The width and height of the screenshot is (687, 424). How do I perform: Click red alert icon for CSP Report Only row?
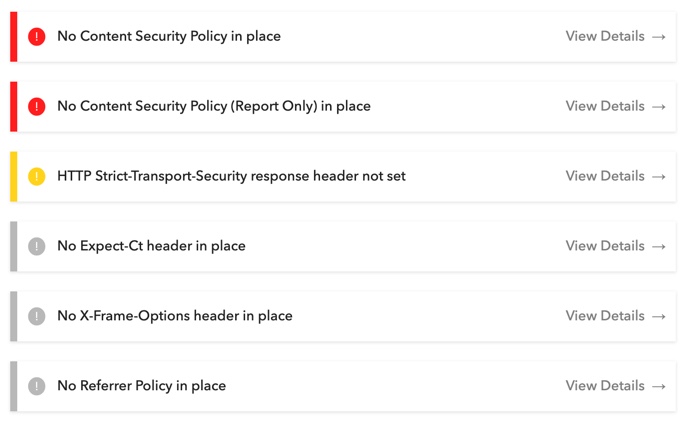pos(37,107)
